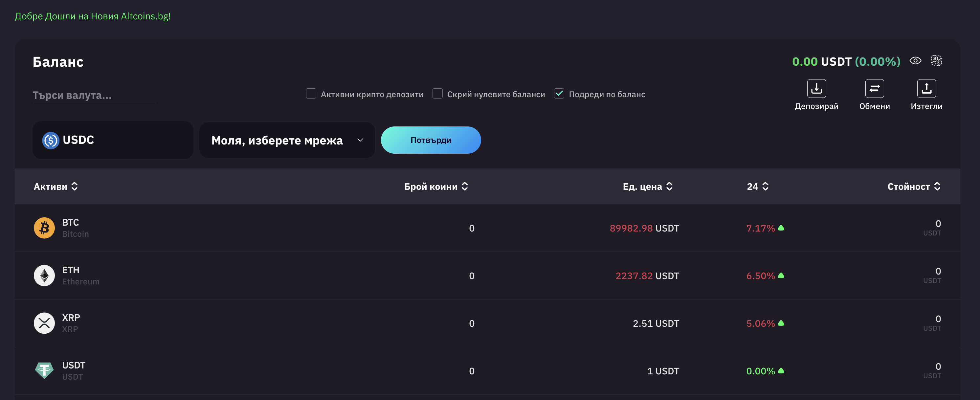
Task: Sort by the Стойност column header
Action: coord(914,187)
